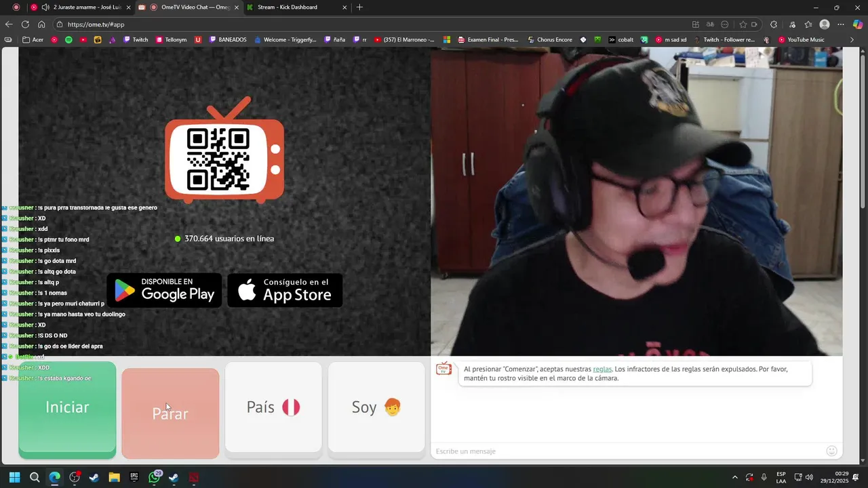Reload the current page
Screen dimensions: 868x488
pos(25,24)
